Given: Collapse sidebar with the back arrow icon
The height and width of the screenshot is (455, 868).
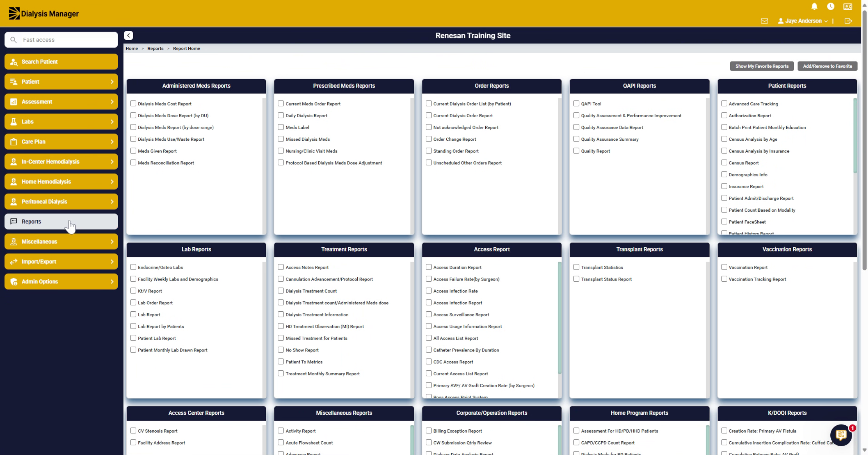Looking at the screenshot, I should pos(128,35).
